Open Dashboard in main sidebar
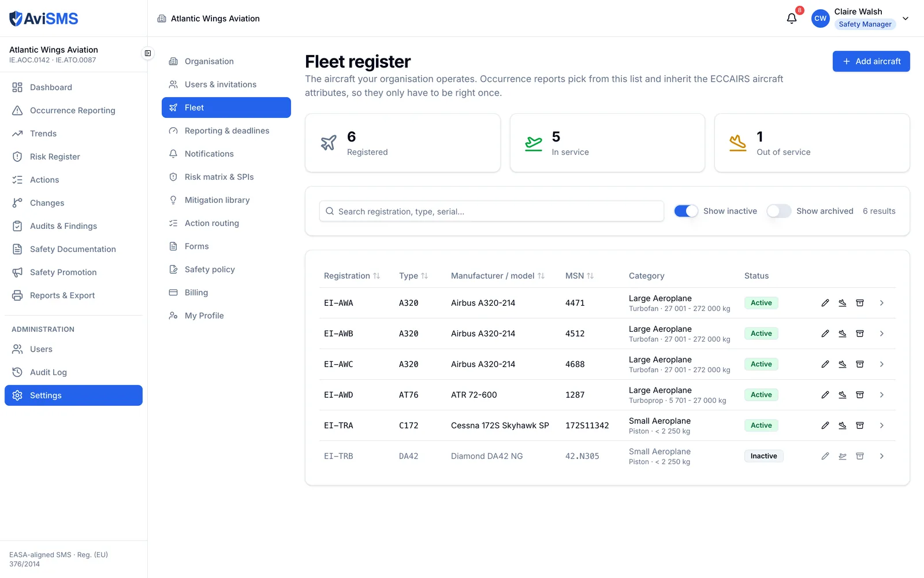Image resolution: width=924 pixels, height=578 pixels. coord(73,87)
